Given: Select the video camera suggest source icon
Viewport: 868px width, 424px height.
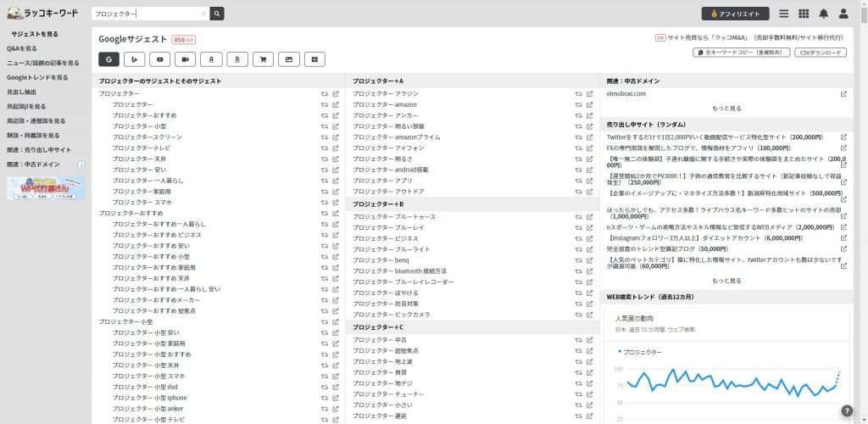Looking at the screenshot, I should tap(186, 59).
